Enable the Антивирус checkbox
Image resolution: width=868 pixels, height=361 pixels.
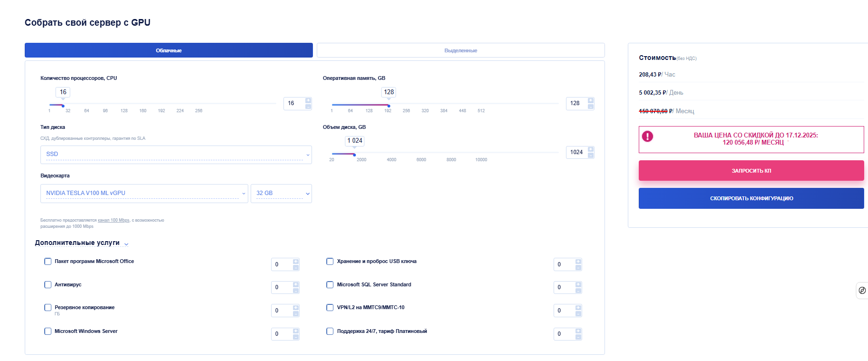[48, 284]
